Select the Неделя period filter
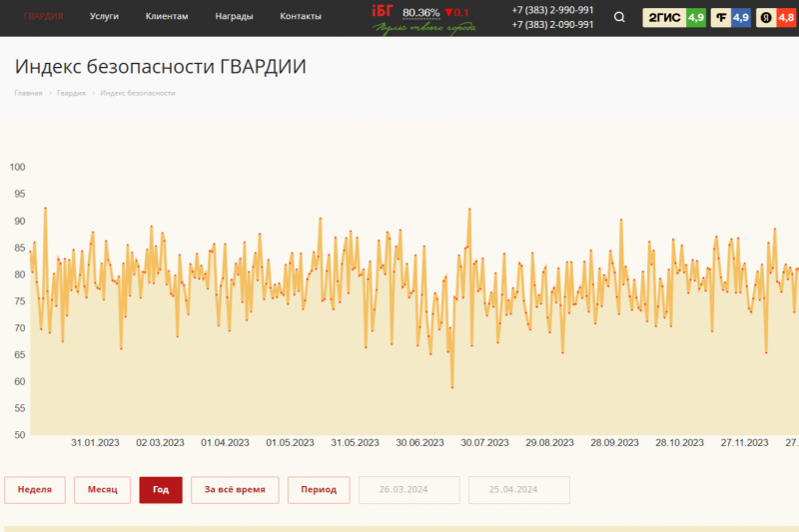This screenshot has width=799, height=532. tap(35, 490)
